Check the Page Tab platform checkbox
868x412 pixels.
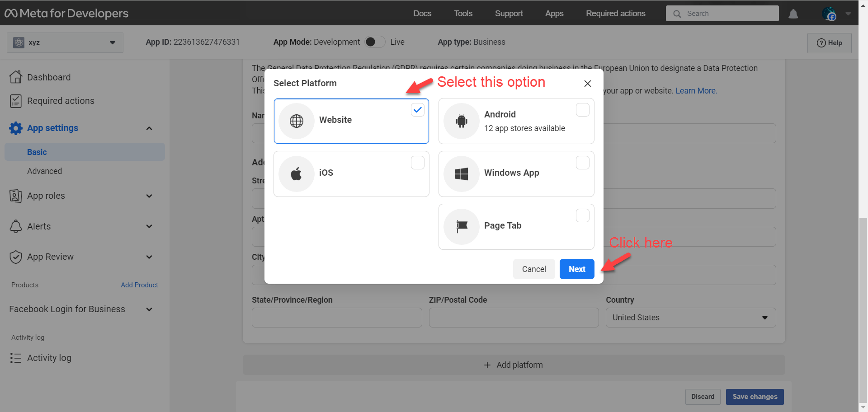(x=582, y=215)
